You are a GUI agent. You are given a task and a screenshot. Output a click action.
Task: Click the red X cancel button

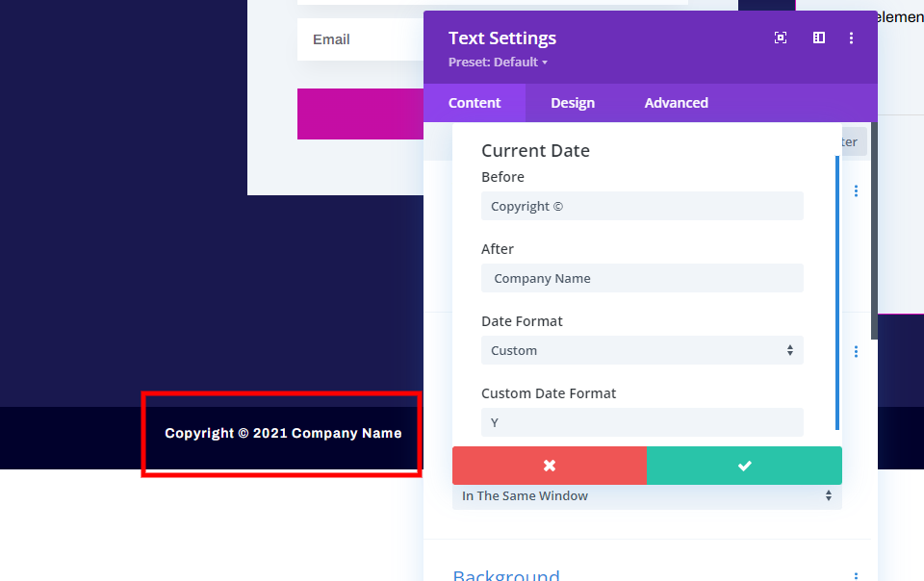[x=550, y=466]
